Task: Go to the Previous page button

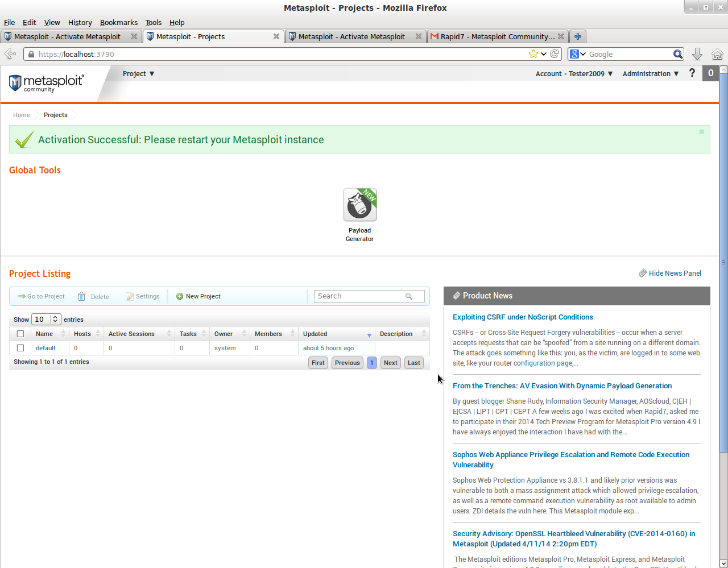Action: click(347, 363)
